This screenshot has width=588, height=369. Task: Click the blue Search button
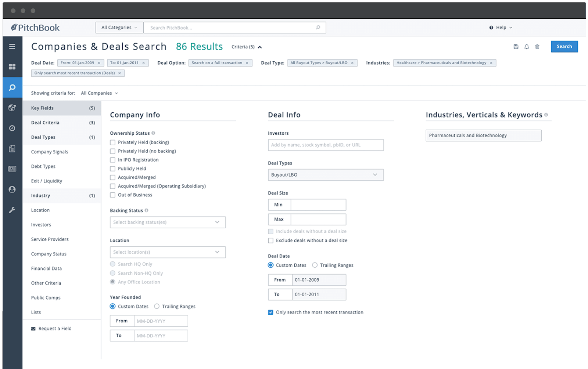[x=564, y=47]
